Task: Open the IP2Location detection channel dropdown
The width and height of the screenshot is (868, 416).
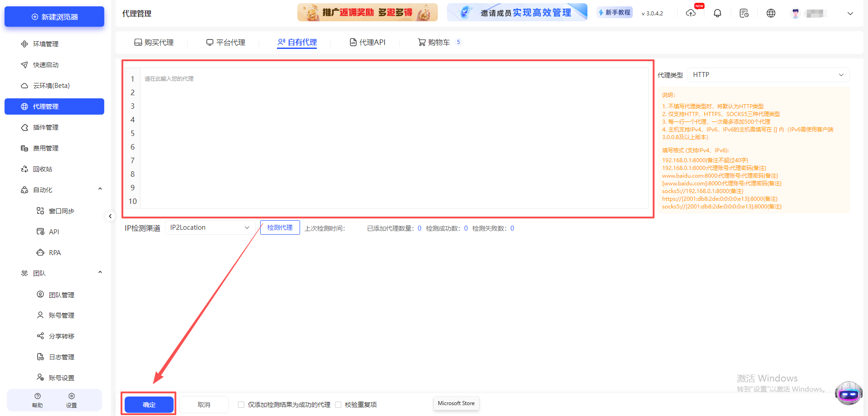Action: pyautogui.click(x=209, y=227)
